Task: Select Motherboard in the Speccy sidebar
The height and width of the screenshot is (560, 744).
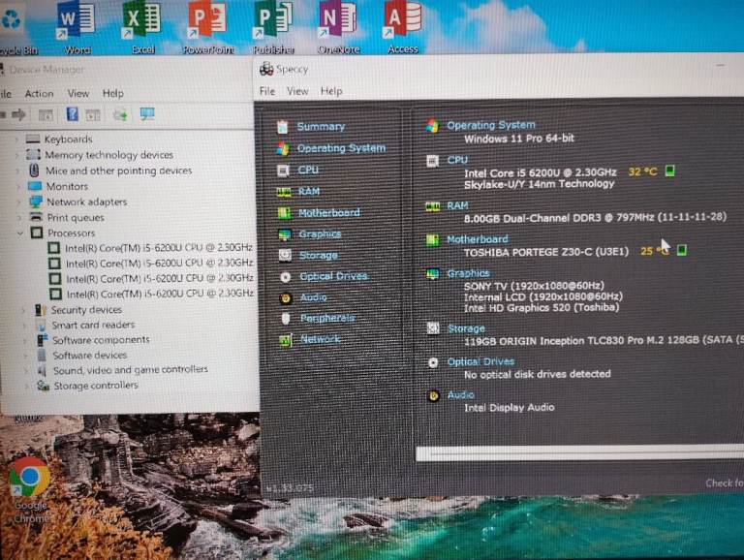Action: [328, 213]
